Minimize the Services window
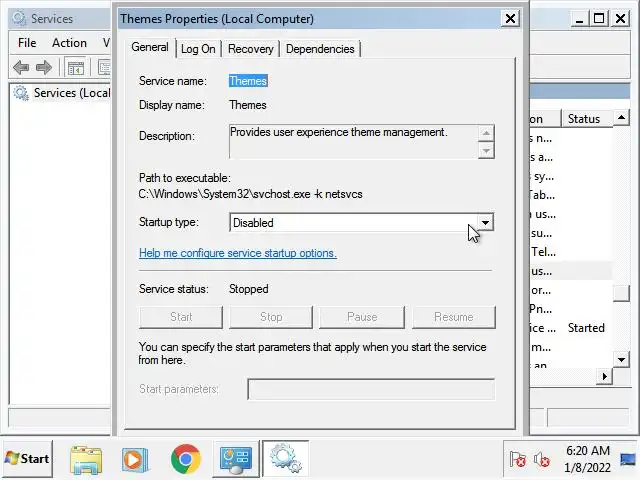Screen dimensions: 640x480 pos(579,19)
